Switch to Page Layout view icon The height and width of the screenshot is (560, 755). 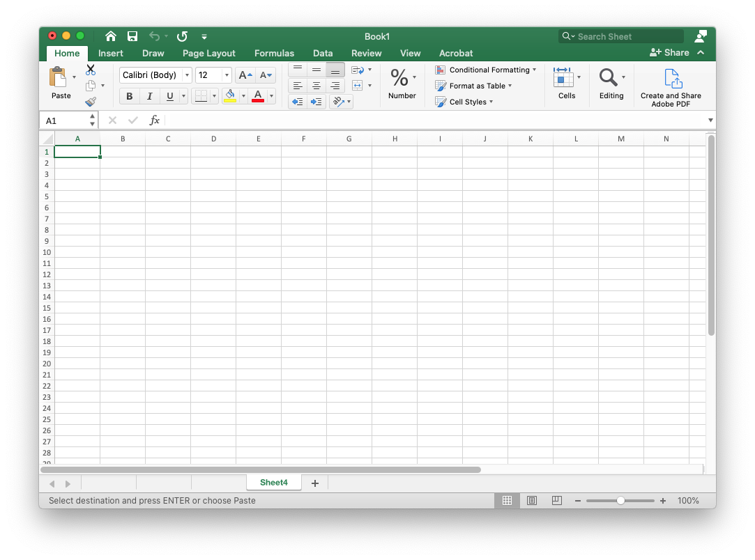532,500
